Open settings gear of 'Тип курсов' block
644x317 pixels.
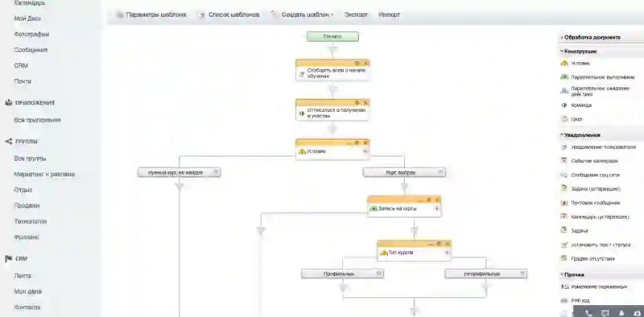(439, 244)
